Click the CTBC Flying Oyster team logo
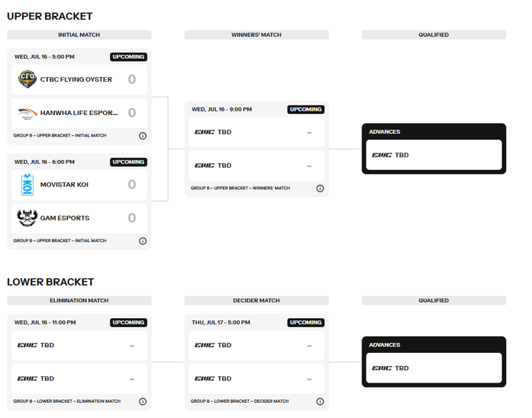 coord(27,80)
